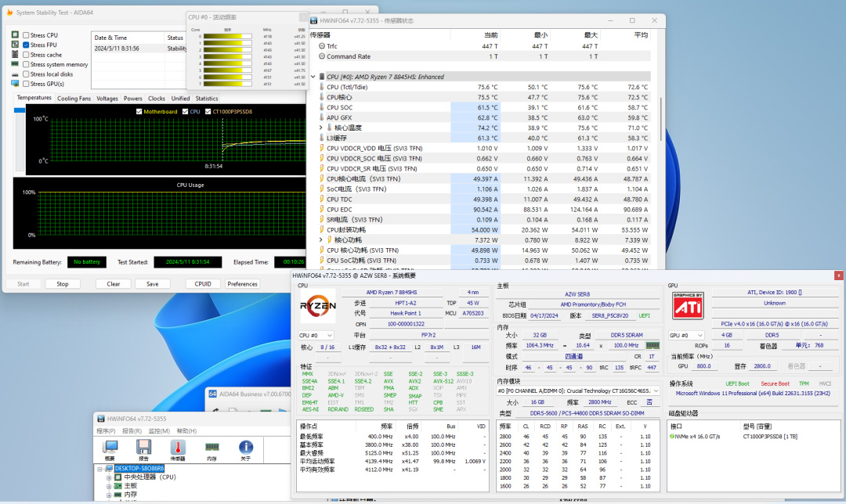Open the 监控(M) menu in HWiNFO64
The image size is (846, 504).
click(x=159, y=431)
